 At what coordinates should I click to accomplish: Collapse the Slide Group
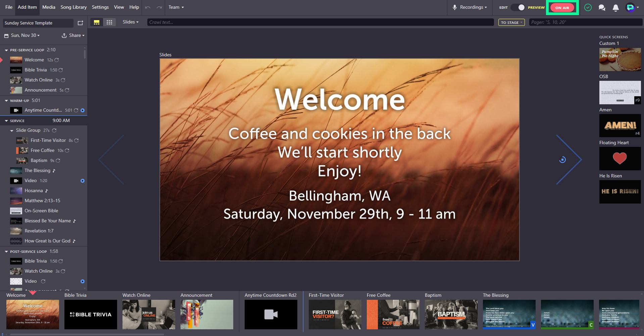coord(12,130)
